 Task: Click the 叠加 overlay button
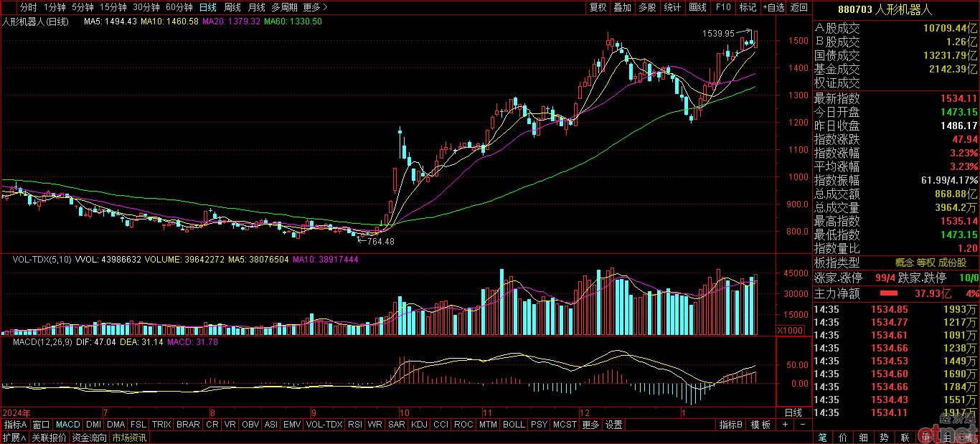pyautogui.click(x=623, y=7)
